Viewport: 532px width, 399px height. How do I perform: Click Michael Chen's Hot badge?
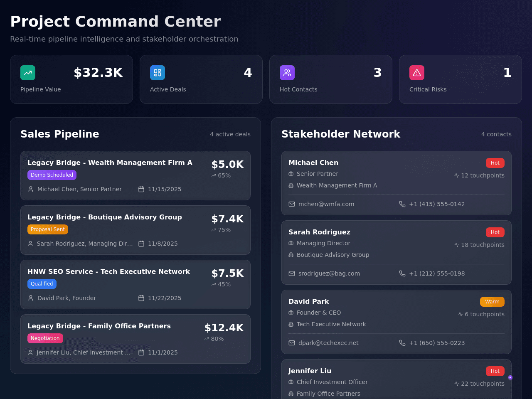click(x=495, y=163)
